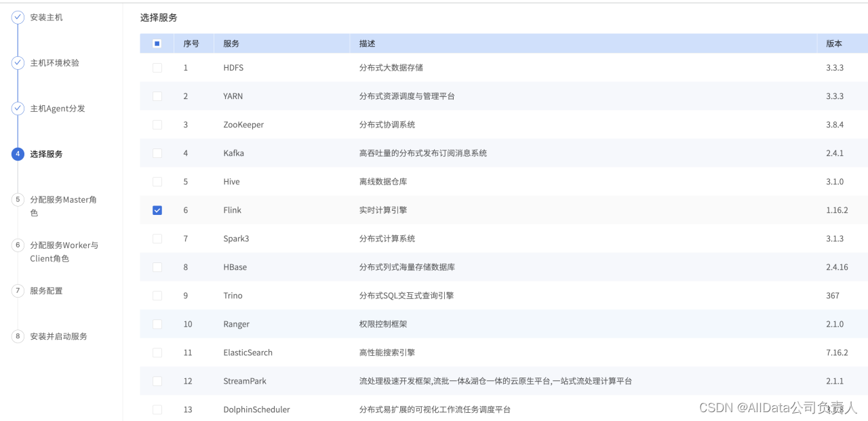The image size is (868, 421).
Task: Open the 分配服务Master角色 step label
Action: click(64, 206)
